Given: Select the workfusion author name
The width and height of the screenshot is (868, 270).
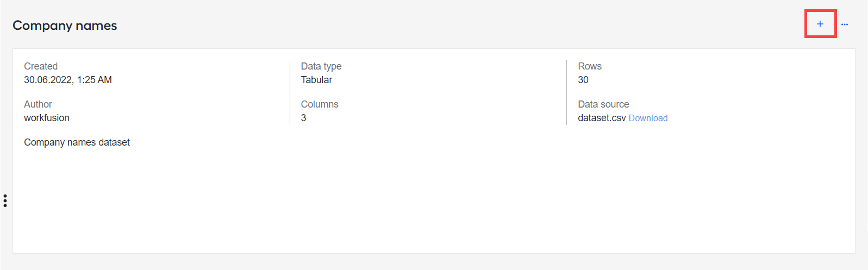Looking at the screenshot, I should tap(47, 118).
